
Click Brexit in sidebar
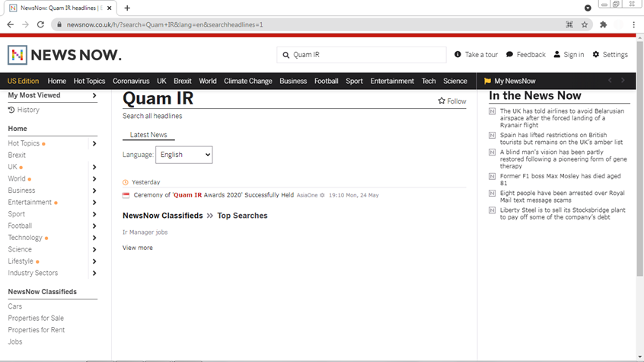pyautogui.click(x=17, y=155)
